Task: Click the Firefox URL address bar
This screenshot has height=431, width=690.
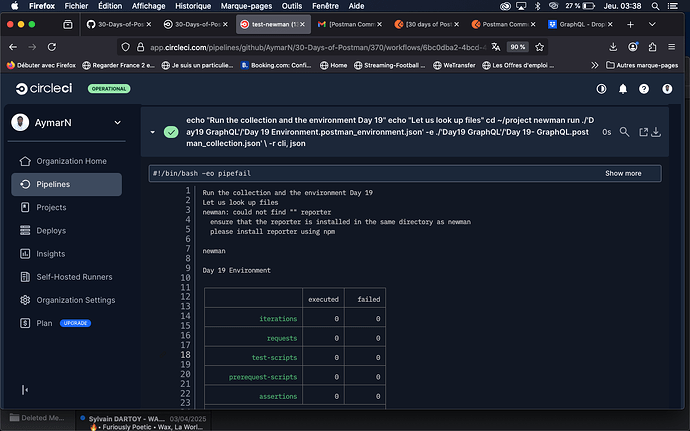Action: (x=318, y=47)
